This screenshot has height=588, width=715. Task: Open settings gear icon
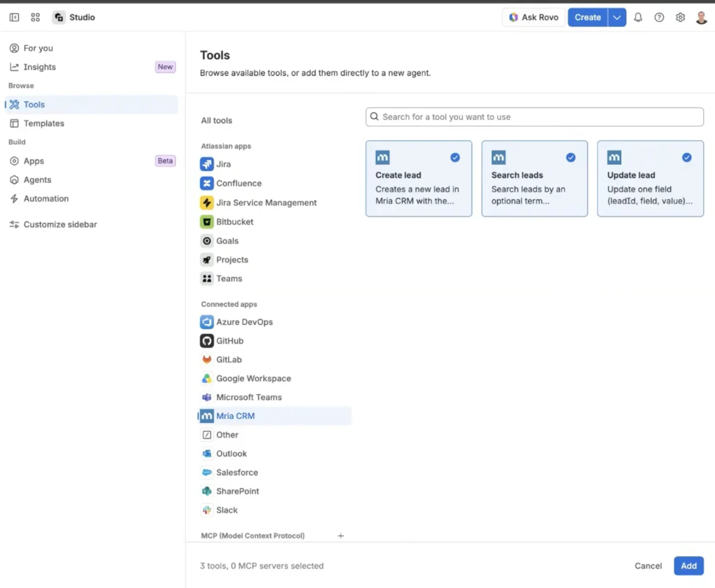680,17
